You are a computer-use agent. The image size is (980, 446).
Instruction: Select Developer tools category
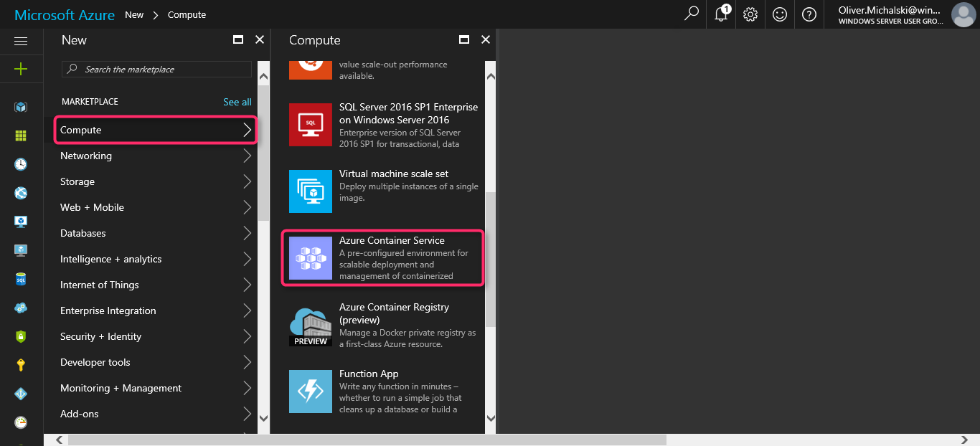(156, 362)
